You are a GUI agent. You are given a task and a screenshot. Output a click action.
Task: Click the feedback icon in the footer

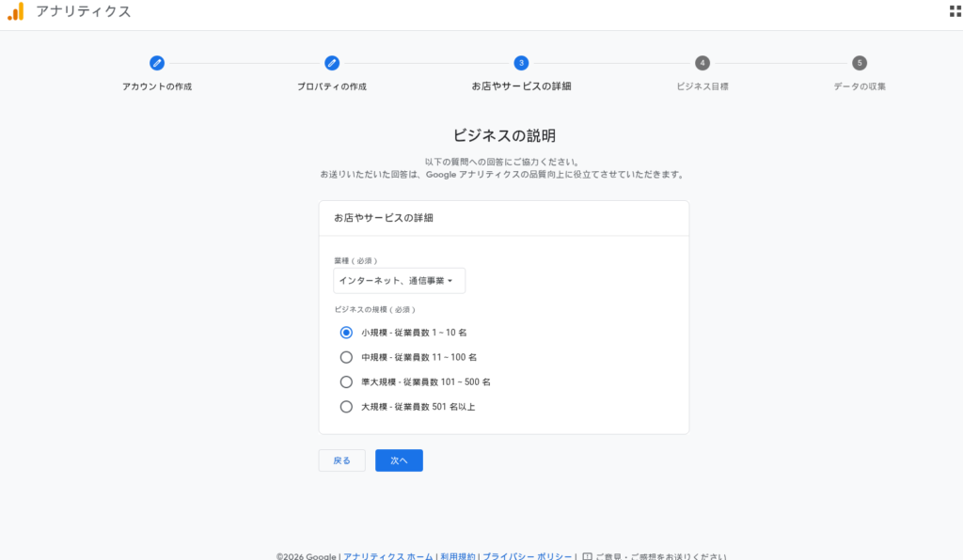click(587, 555)
